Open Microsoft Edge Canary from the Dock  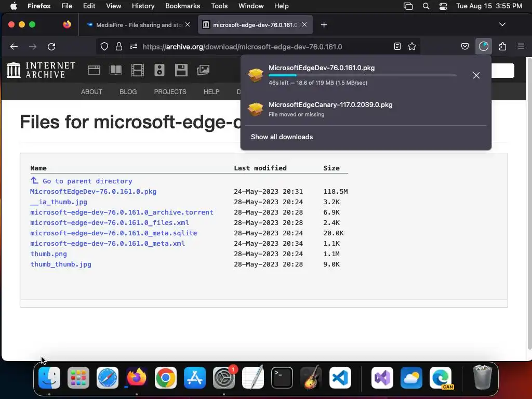pos(441,378)
